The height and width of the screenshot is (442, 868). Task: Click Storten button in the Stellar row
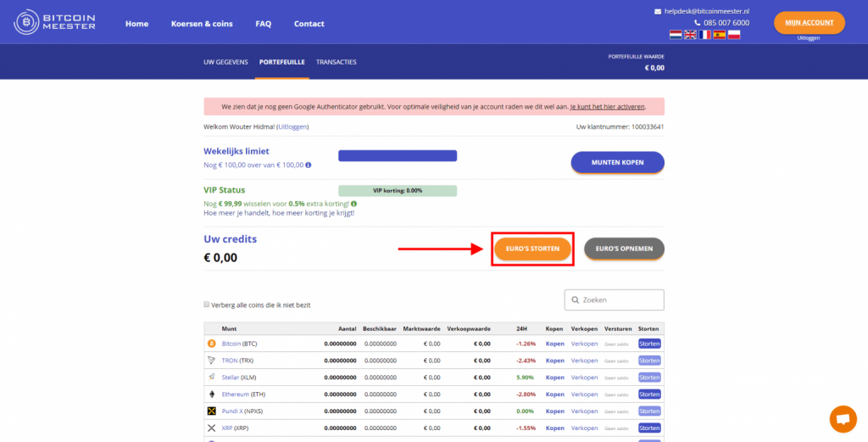point(649,378)
